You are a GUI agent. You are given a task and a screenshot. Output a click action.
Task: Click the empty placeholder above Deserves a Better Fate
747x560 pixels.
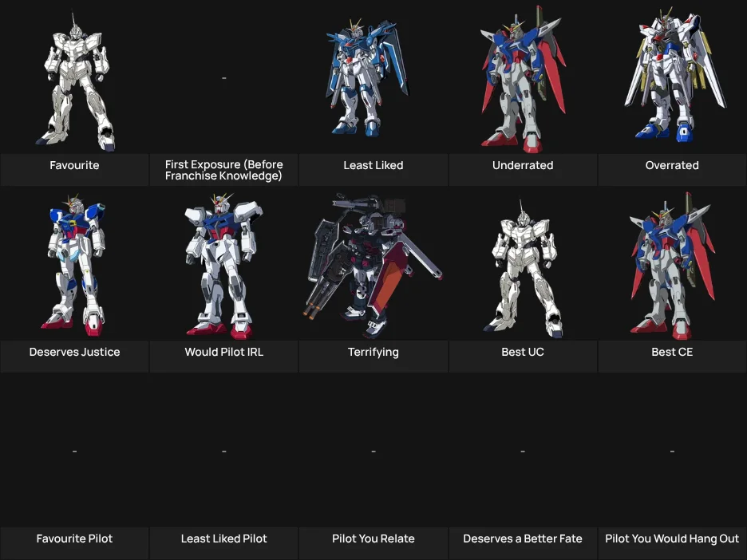click(x=523, y=451)
